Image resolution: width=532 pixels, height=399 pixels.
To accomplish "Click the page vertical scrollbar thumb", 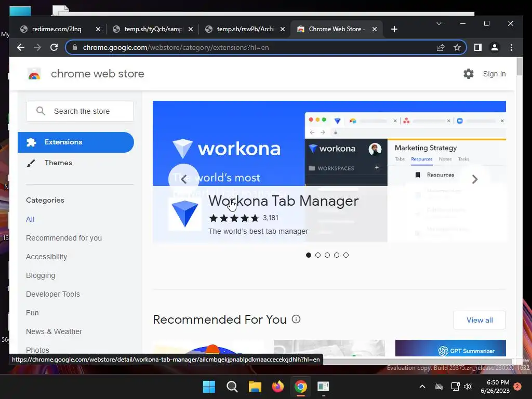I will (519, 66).
